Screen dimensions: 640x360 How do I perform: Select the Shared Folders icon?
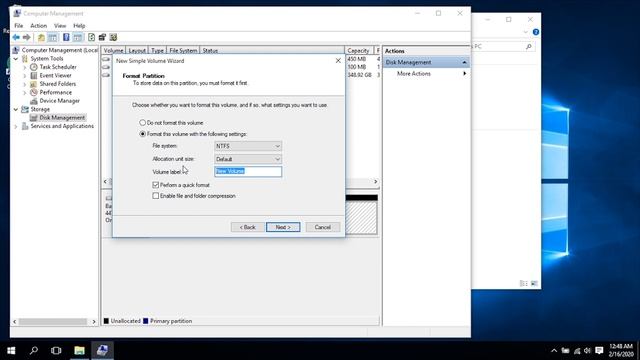tap(34, 84)
